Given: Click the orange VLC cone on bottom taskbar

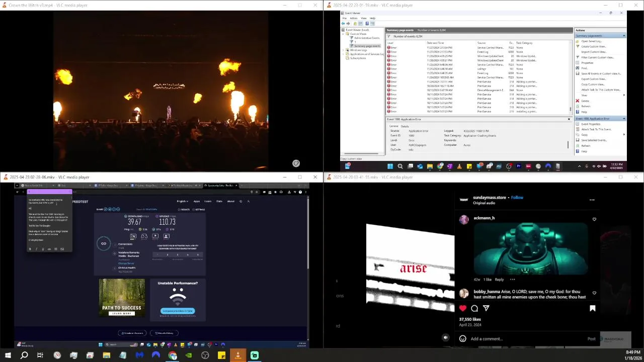Looking at the screenshot, I should point(238,355).
